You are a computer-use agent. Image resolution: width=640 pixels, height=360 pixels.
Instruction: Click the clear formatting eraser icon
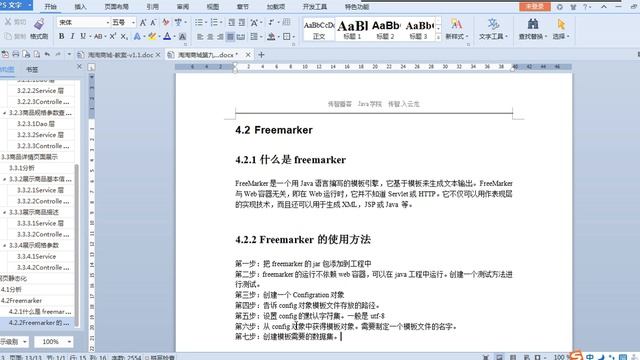pyautogui.click(x=166, y=22)
